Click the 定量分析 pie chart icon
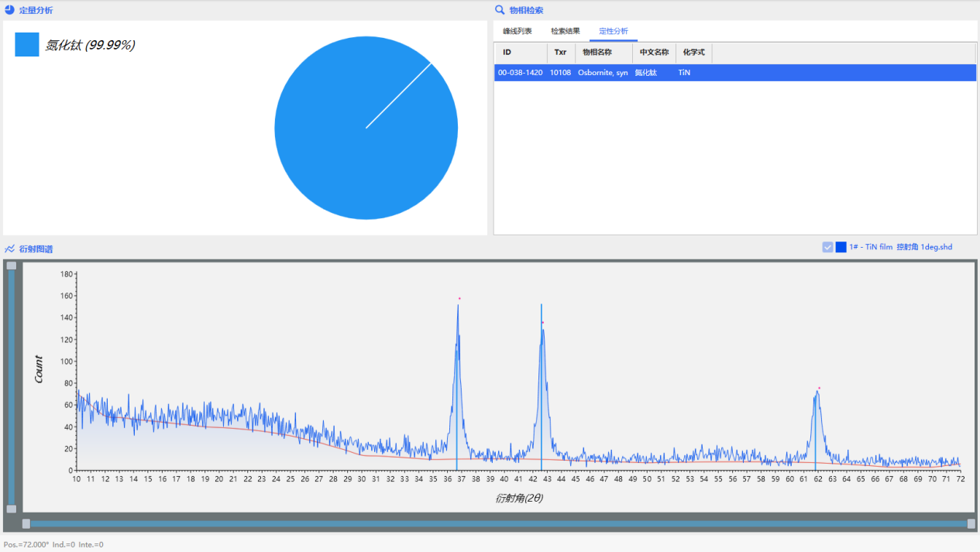Screen dimensions: 980x552 click(x=9, y=10)
